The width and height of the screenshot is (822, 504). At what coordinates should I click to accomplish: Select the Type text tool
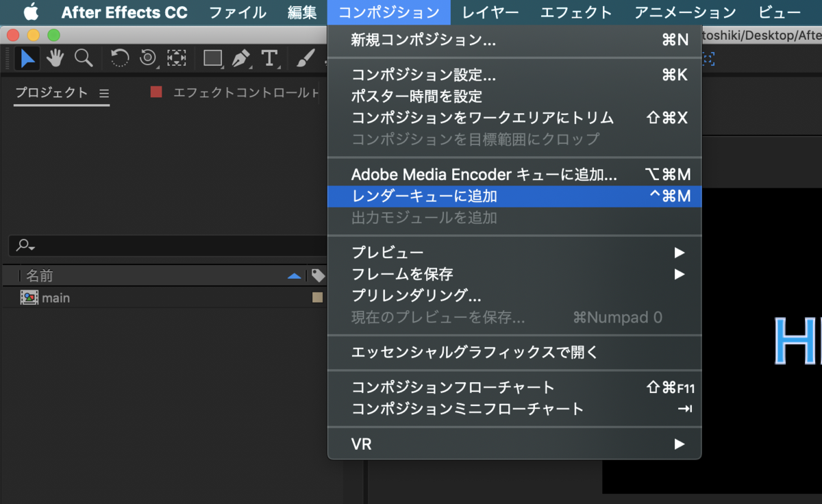270,59
